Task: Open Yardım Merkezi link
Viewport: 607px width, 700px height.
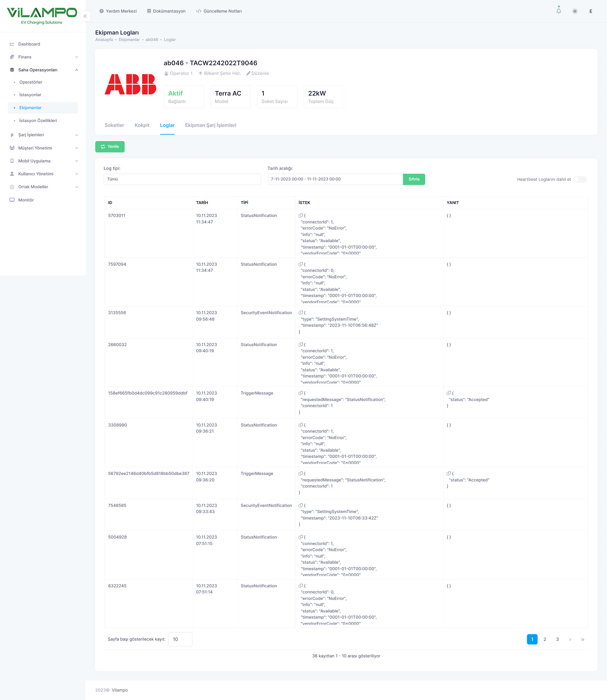Action: click(x=118, y=11)
